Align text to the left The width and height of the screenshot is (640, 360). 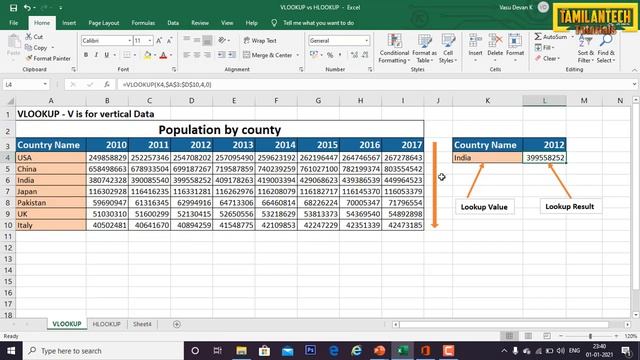click(187, 55)
